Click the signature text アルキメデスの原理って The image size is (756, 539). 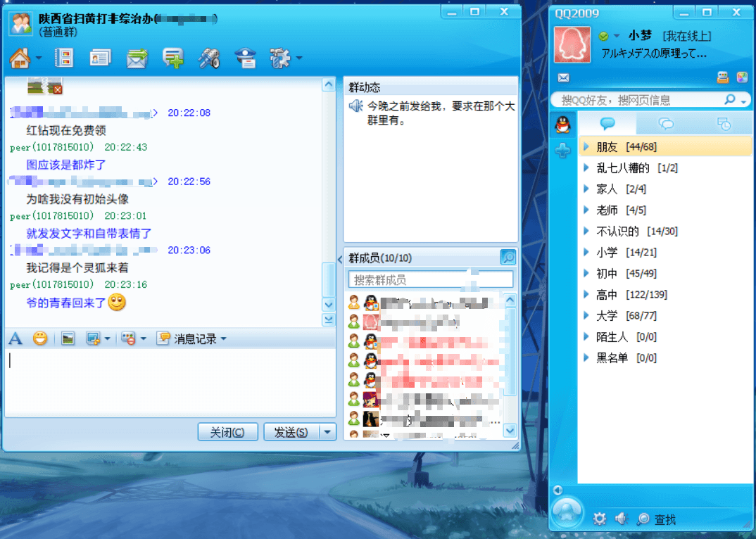[654, 53]
